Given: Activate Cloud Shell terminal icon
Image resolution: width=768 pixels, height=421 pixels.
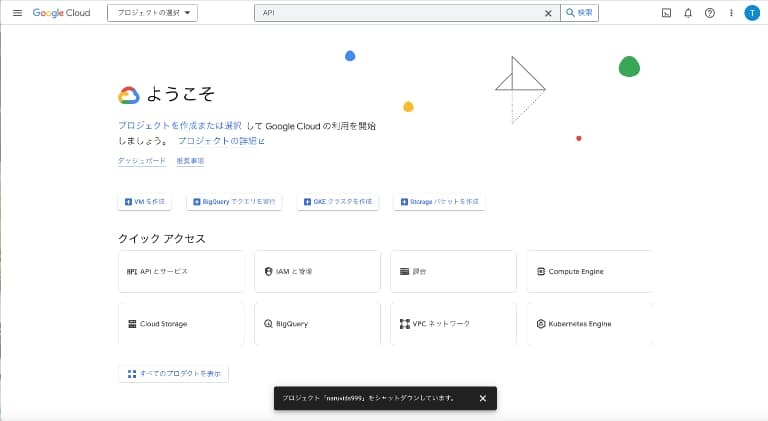Looking at the screenshot, I should pyautogui.click(x=666, y=13).
